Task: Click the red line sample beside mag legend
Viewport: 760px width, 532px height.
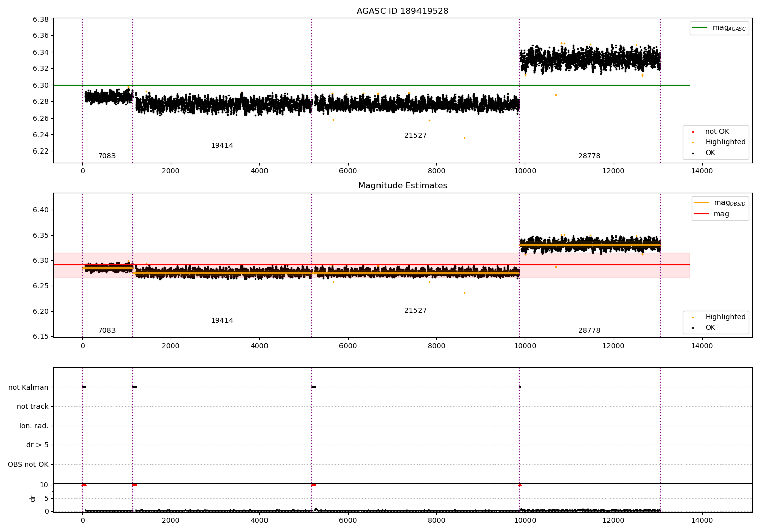Action: [701, 214]
